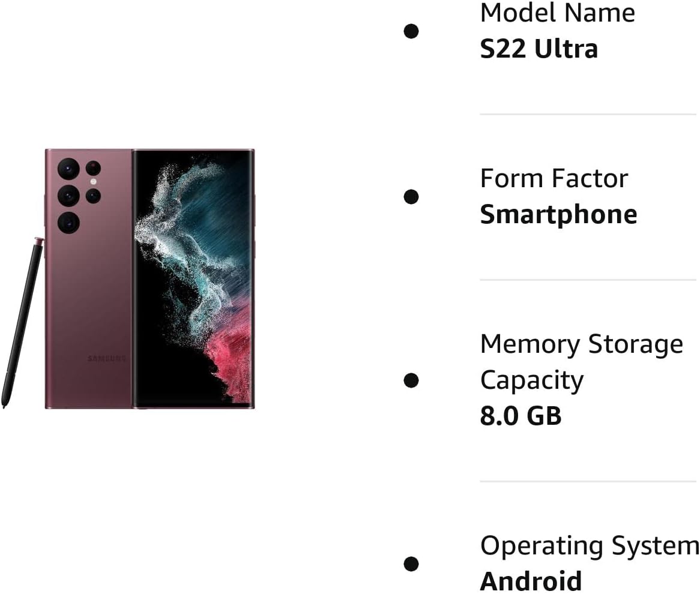Click the "Android" value text
Screen dimensions: 700x594
point(531,581)
